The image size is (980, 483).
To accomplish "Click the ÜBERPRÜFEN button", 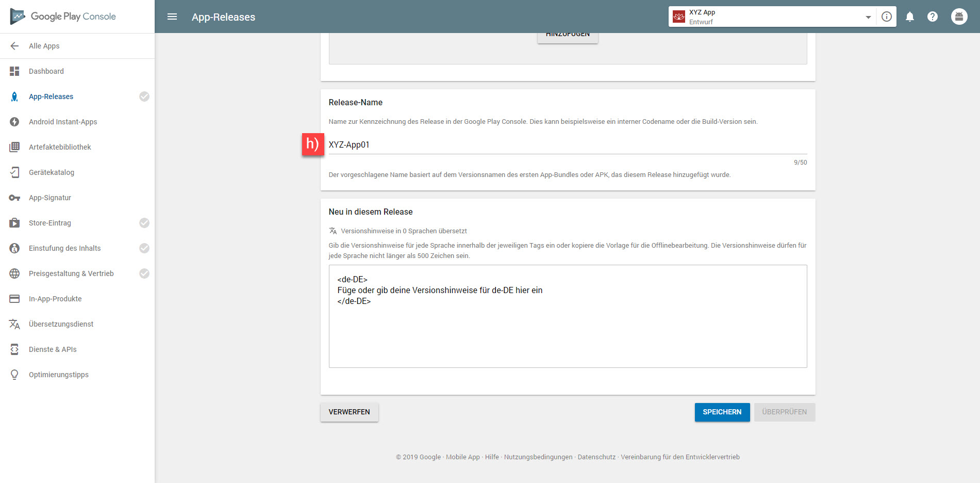I will [x=785, y=412].
